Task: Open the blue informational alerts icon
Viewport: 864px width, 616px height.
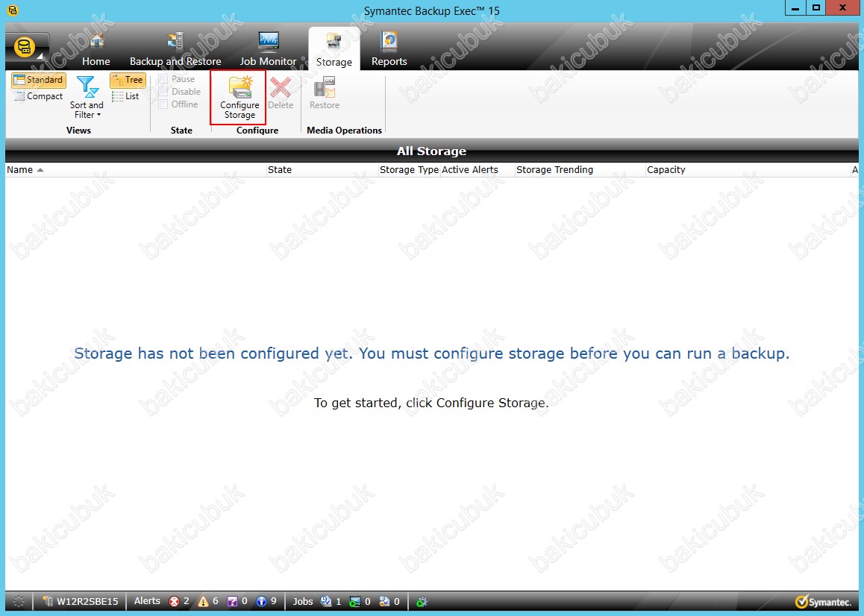Action: point(262,601)
